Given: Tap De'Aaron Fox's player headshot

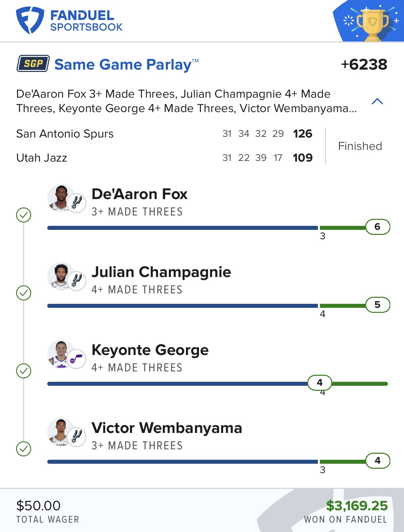Looking at the screenshot, I should [61, 198].
